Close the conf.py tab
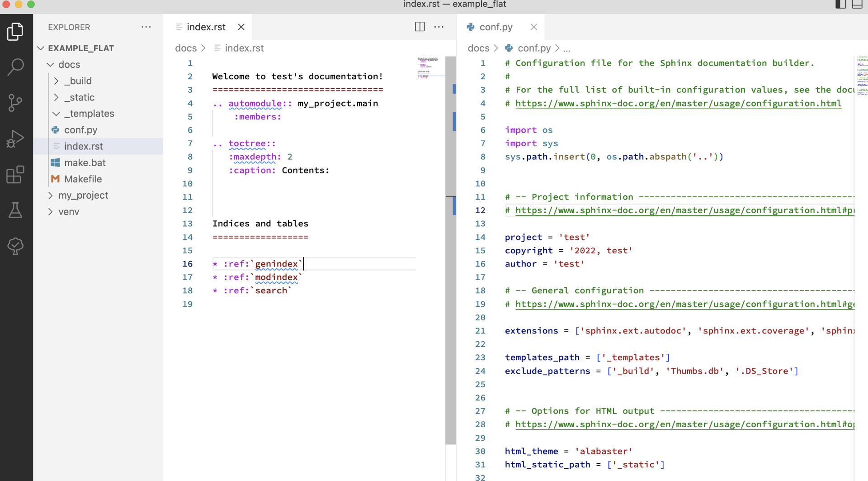Image resolution: width=868 pixels, height=481 pixels. (x=534, y=27)
